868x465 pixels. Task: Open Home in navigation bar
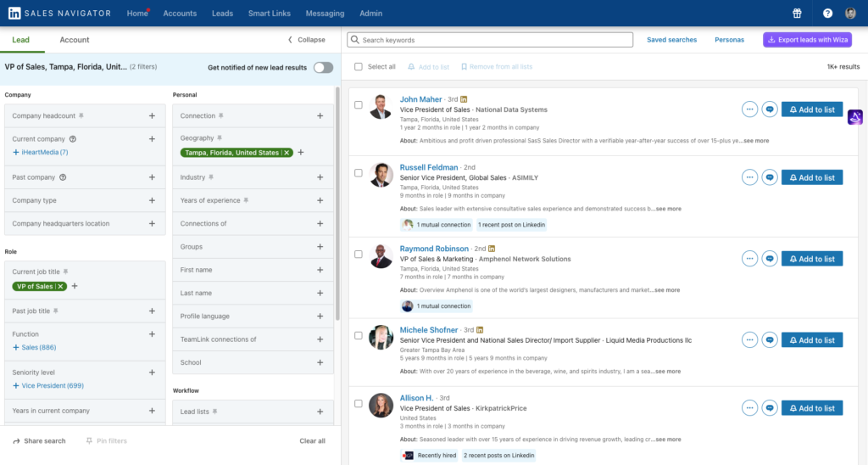[x=137, y=14]
